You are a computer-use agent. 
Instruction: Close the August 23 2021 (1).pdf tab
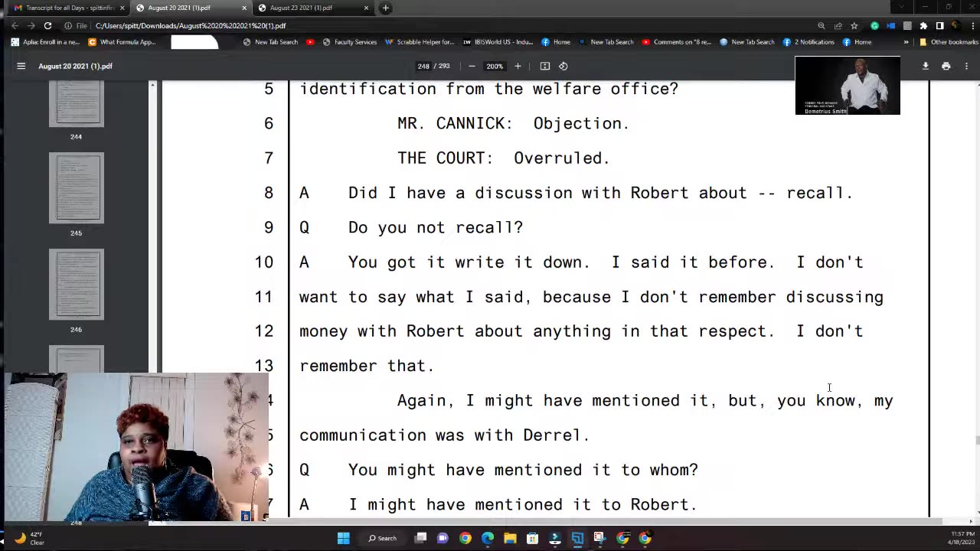(x=366, y=8)
